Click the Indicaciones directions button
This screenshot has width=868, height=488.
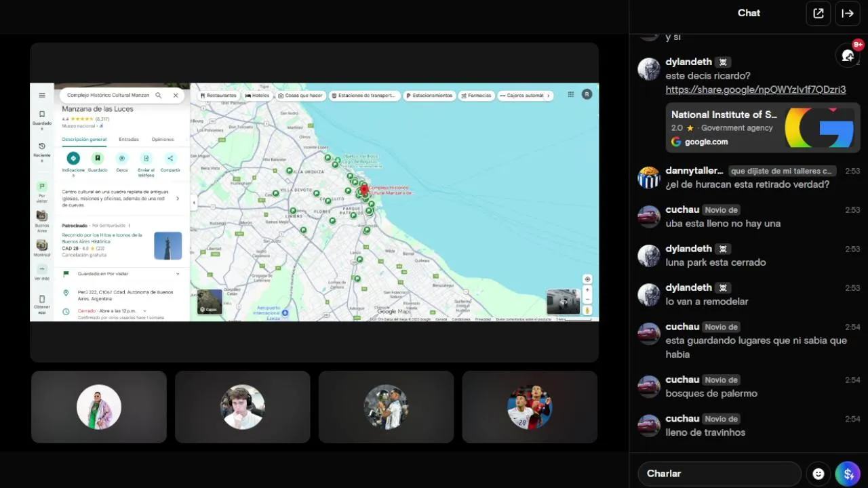tap(73, 163)
